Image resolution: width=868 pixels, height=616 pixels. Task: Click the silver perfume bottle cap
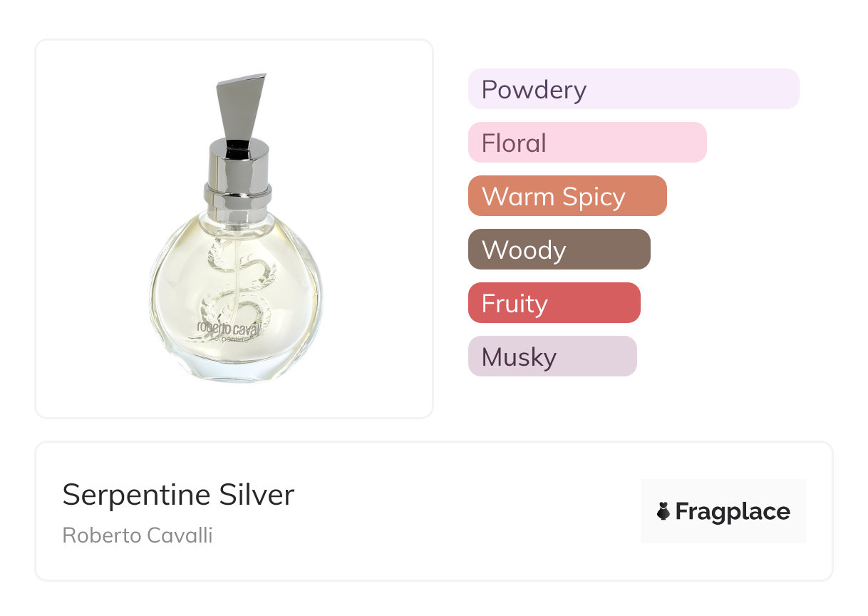pos(241,107)
